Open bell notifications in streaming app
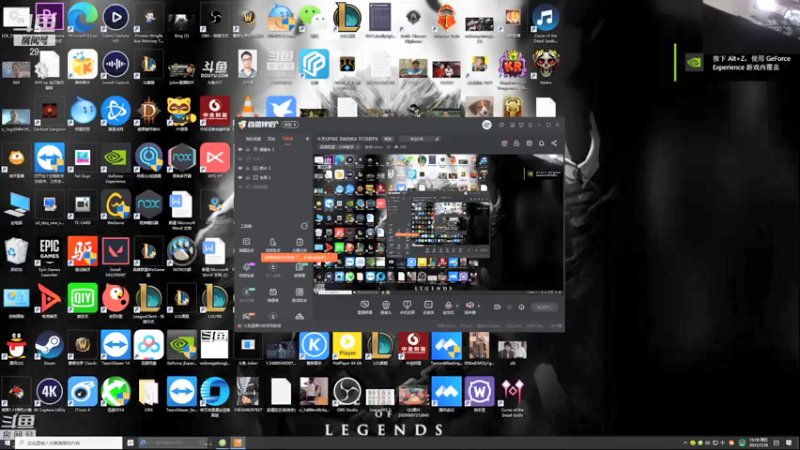 tap(541, 143)
